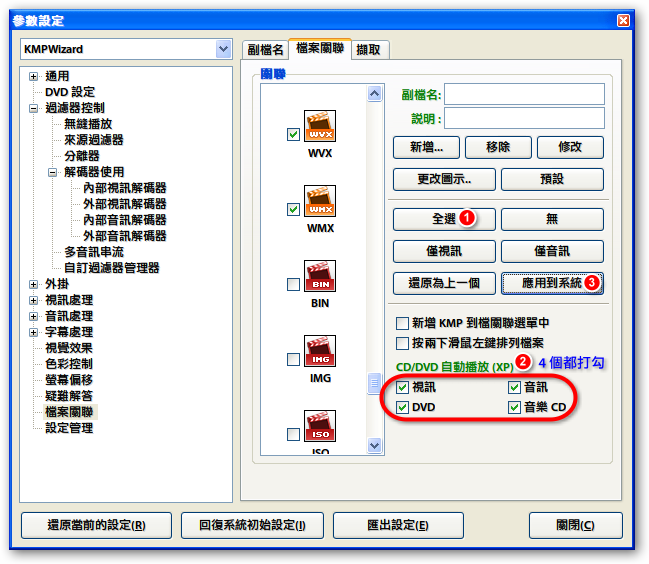Select the BIN file type icon
This screenshot has width=649, height=564.
(320, 276)
